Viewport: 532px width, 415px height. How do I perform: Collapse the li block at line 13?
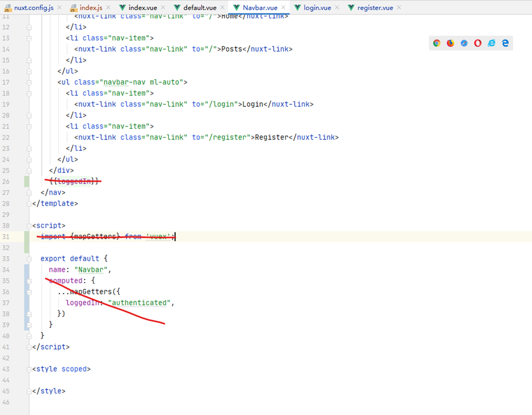[29, 38]
